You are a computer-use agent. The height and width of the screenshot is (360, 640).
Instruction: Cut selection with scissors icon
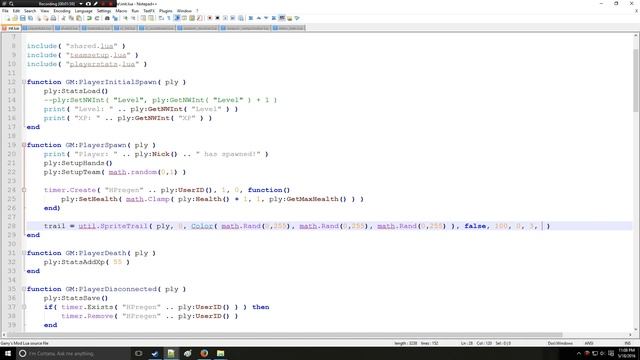[63, 18]
